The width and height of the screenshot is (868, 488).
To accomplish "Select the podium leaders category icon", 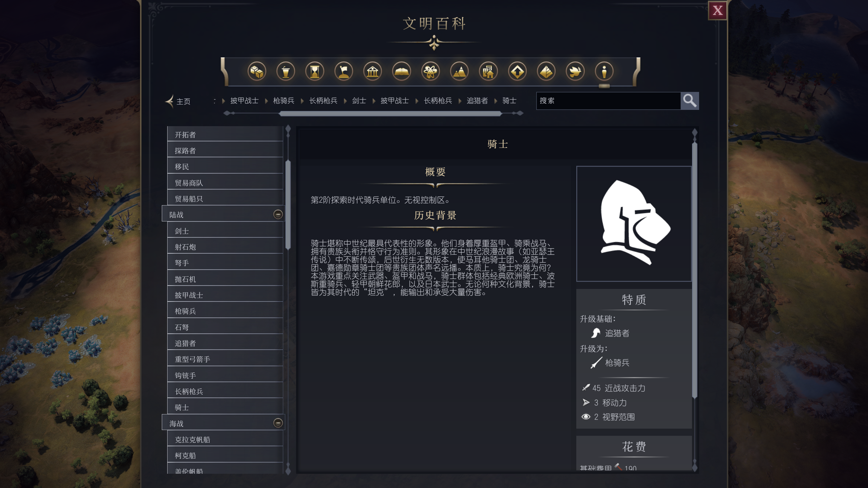I will (x=286, y=72).
